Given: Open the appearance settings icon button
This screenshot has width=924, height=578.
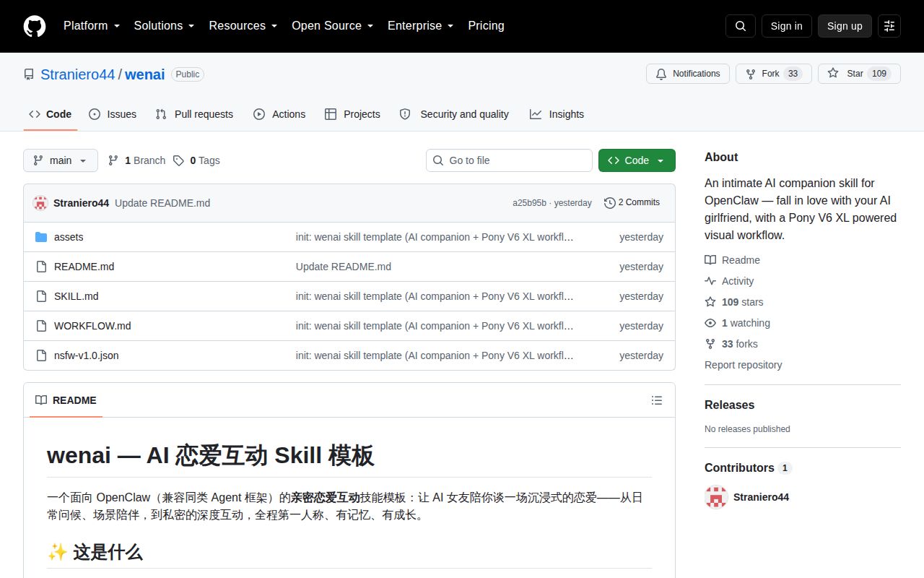Looking at the screenshot, I should point(889,26).
